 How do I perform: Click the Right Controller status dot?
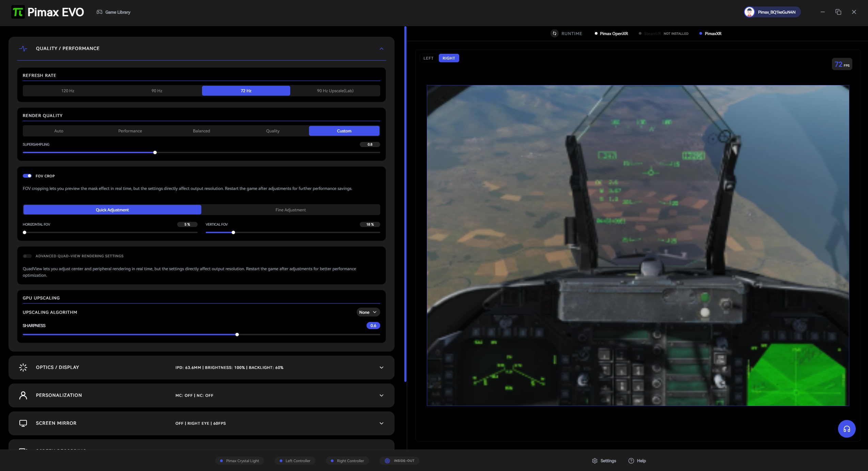(x=332, y=461)
